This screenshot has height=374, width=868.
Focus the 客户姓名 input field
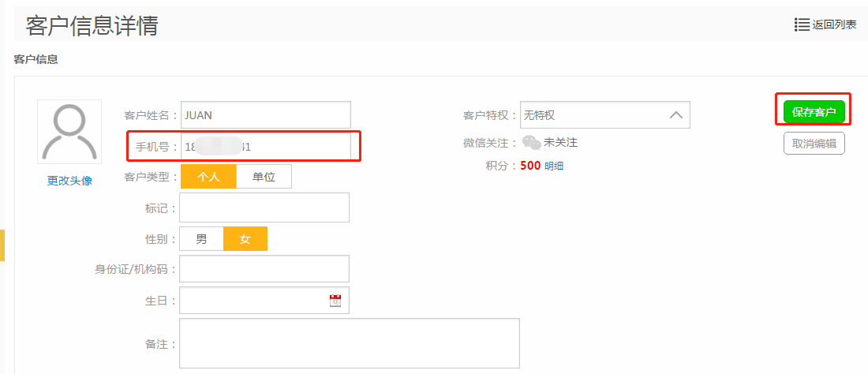point(266,115)
